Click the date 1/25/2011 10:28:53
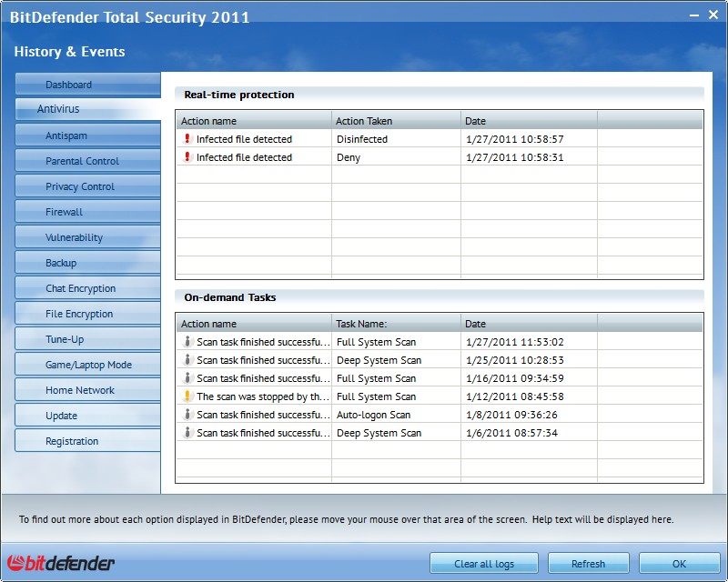The height and width of the screenshot is (582, 728). [x=515, y=360]
